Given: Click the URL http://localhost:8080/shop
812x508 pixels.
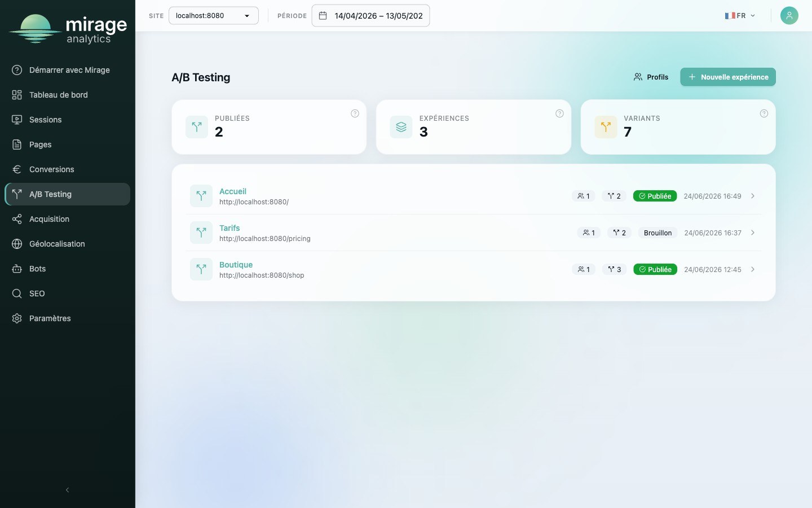Looking at the screenshot, I should 262,275.
